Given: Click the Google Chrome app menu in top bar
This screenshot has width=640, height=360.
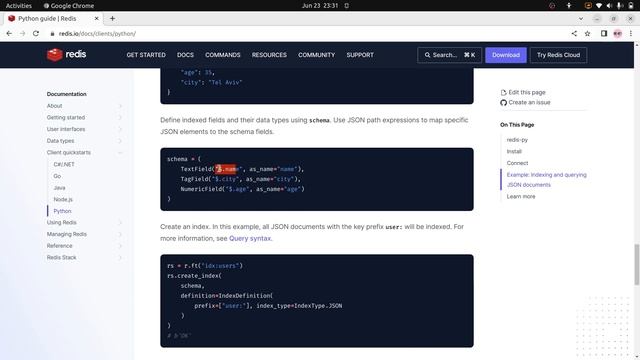Looking at the screenshot, I should [x=69, y=5].
